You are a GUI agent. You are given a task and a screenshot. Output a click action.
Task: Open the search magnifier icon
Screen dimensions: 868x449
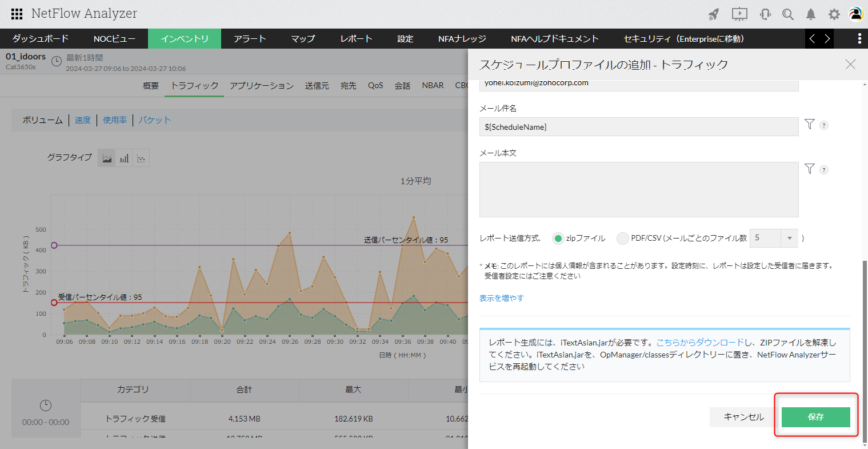pos(788,14)
